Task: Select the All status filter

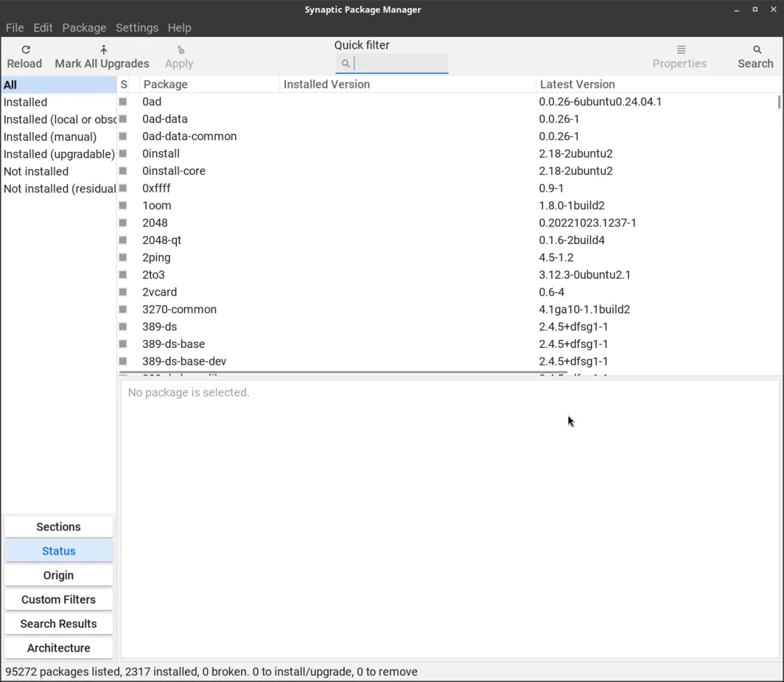Action: 59,84
